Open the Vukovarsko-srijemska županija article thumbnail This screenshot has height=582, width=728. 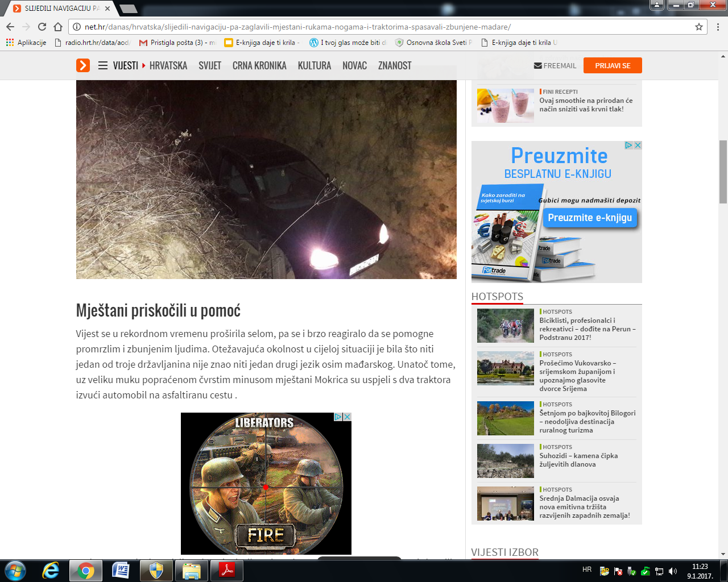505,368
